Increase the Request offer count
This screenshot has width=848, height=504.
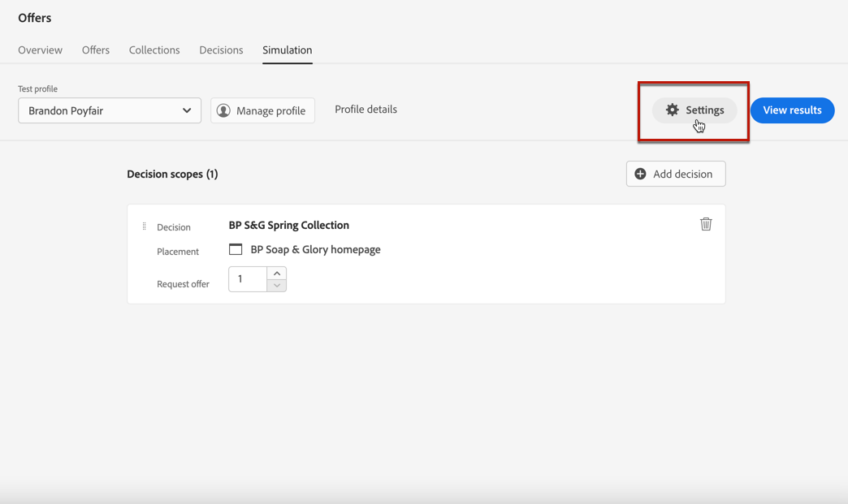pos(277,274)
